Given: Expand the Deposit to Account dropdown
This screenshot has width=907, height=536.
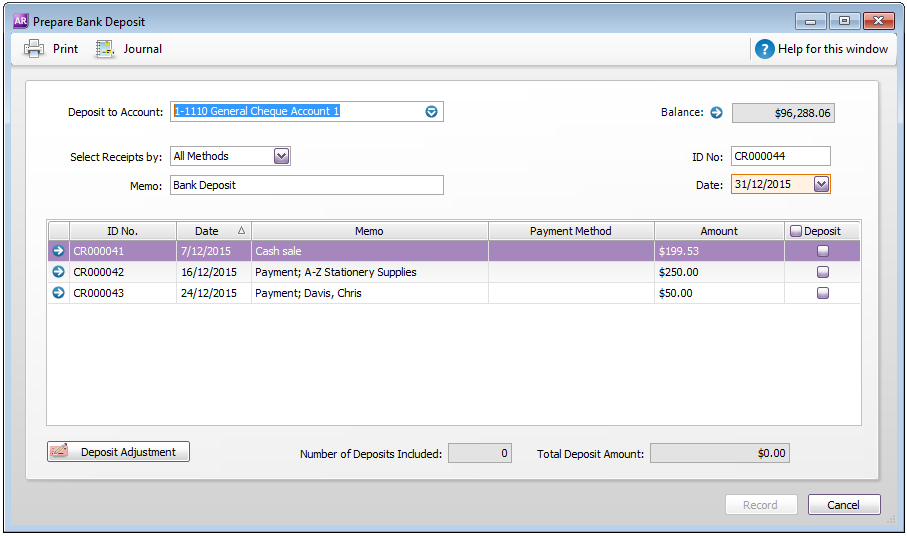Looking at the screenshot, I should point(432,112).
